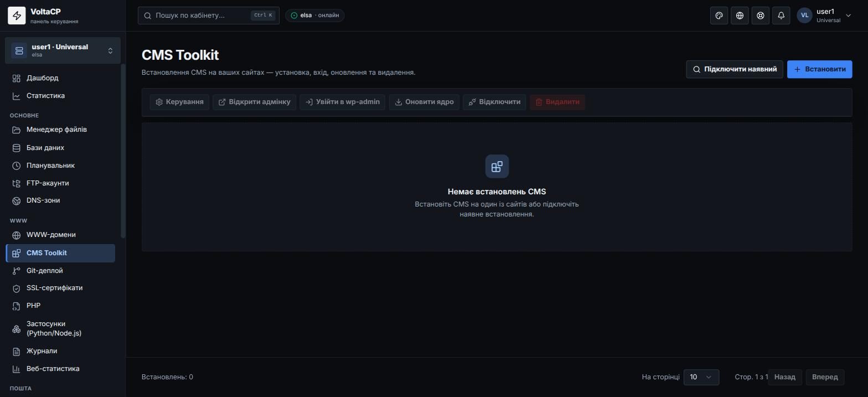Go to Менеджер файлів menu item

click(x=60, y=130)
